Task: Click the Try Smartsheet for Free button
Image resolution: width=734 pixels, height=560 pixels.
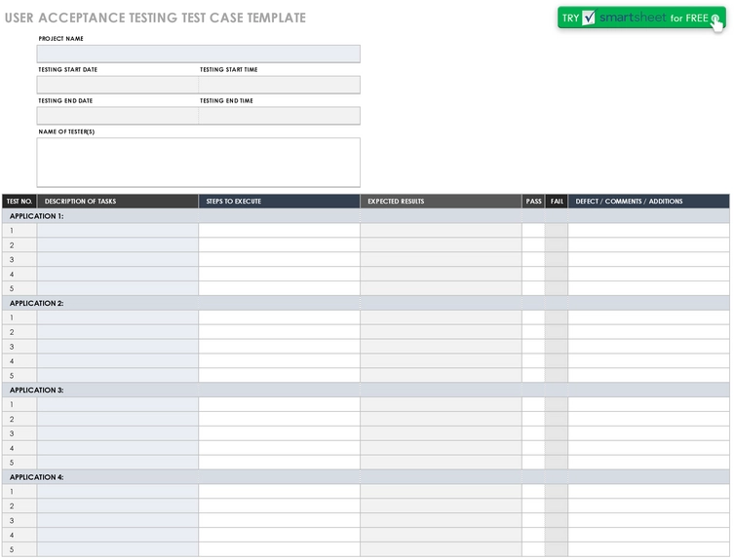Action: (641, 18)
